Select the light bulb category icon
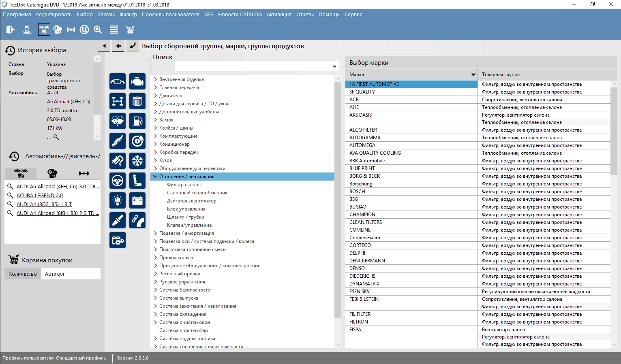This screenshot has width=621, height=364. tap(118, 200)
